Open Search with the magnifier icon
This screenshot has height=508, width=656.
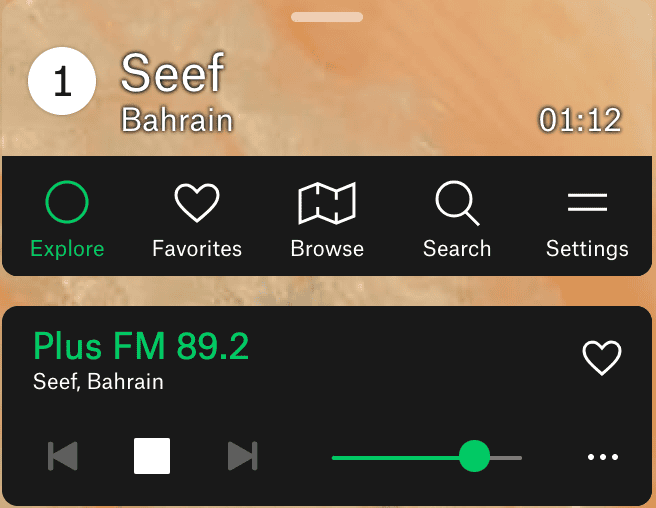[457, 203]
